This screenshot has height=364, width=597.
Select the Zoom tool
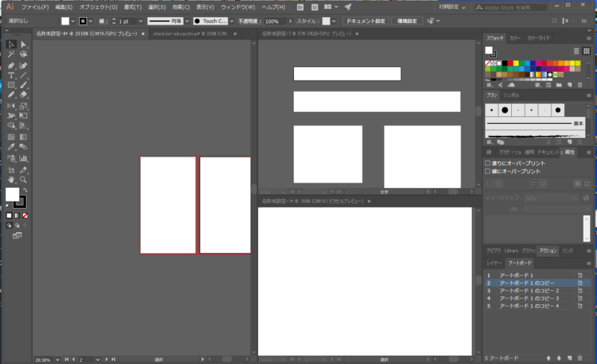(23, 180)
